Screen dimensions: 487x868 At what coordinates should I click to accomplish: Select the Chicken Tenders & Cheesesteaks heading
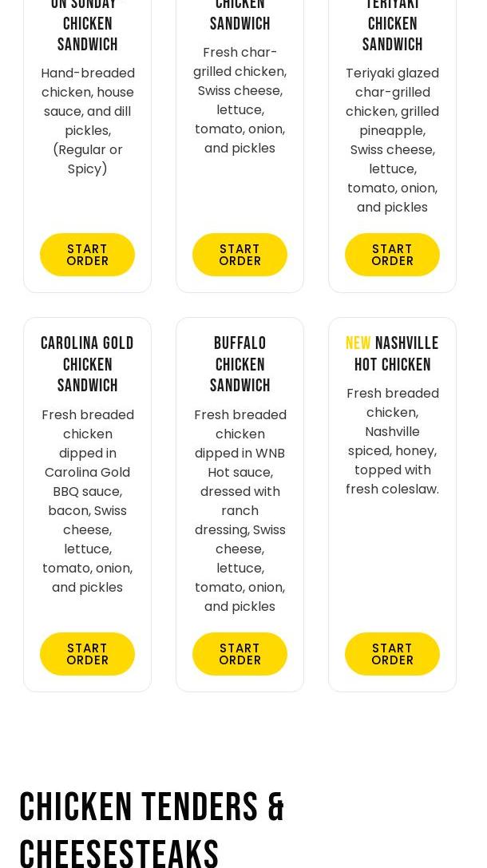pos(152,830)
